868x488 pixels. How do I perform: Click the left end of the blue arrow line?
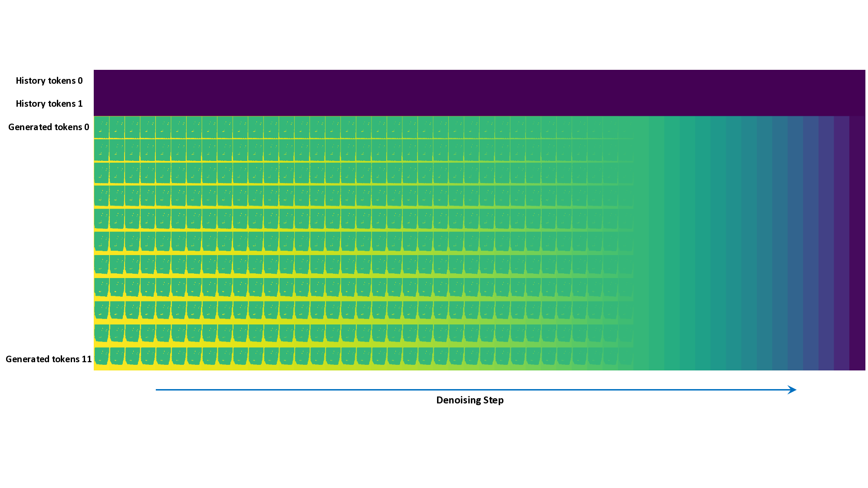pyautogui.click(x=157, y=390)
